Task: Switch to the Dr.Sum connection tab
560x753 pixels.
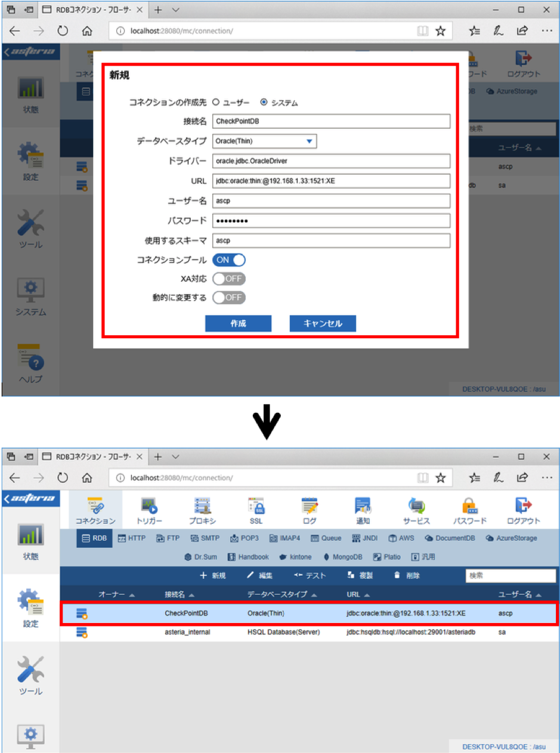Action: coord(201,557)
